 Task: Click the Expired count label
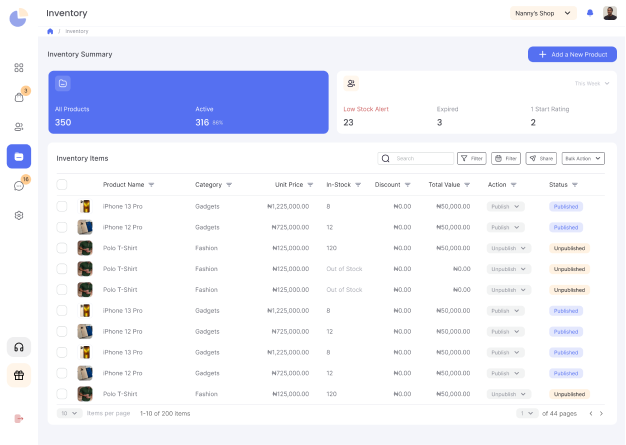(x=447, y=109)
